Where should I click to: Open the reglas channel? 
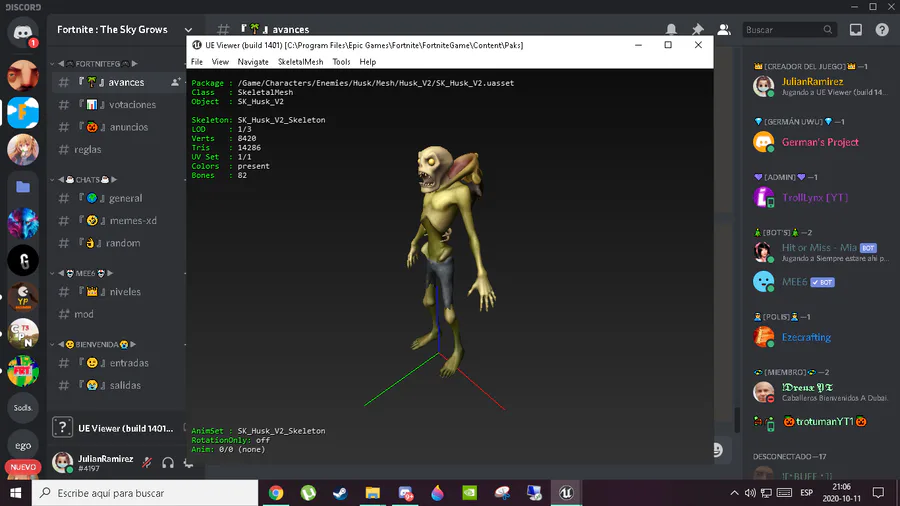pos(118,149)
